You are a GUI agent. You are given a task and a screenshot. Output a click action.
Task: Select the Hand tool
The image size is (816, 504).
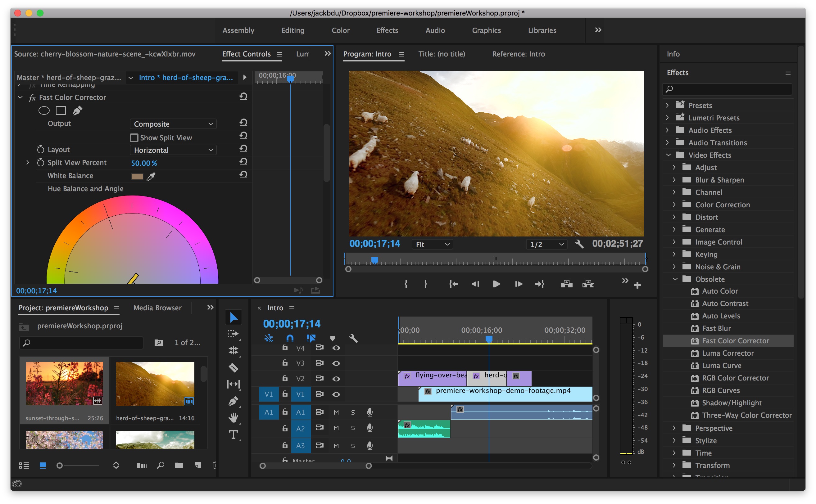[233, 418]
